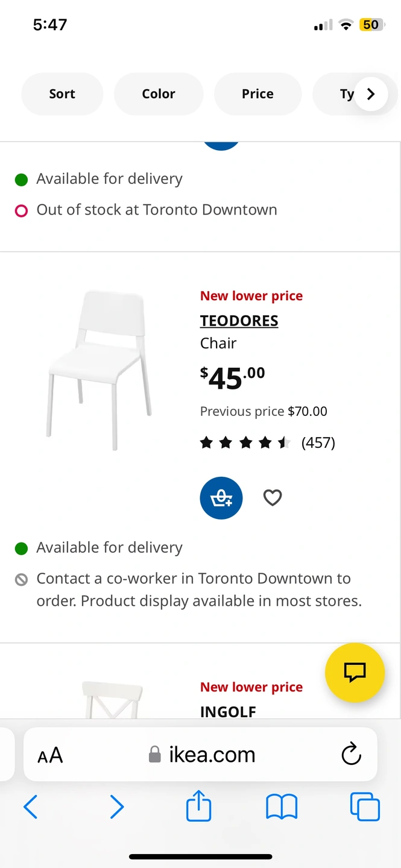The height and width of the screenshot is (868, 401).
Task: Open Safari bookmarks
Action: coord(282,807)
